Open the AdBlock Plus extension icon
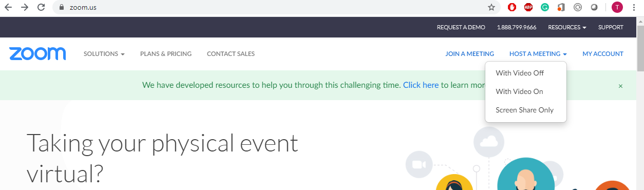Viewport: 644px width, 190px height. coord(528,7)
